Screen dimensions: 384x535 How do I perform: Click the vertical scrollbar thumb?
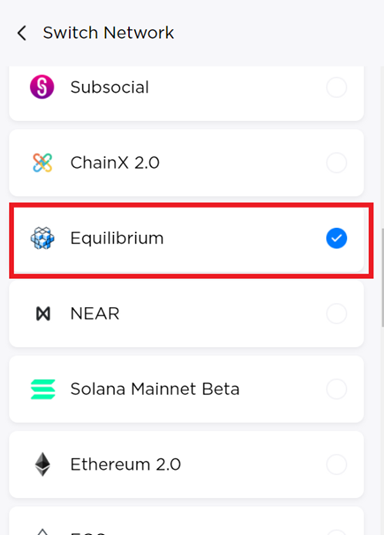[382, 278]
